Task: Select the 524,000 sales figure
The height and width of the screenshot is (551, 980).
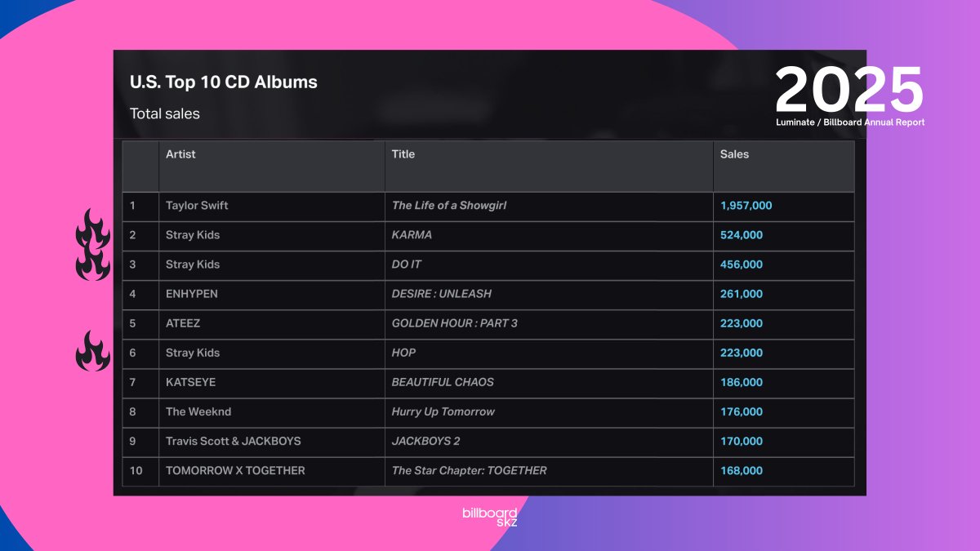Action: point(742,235)
